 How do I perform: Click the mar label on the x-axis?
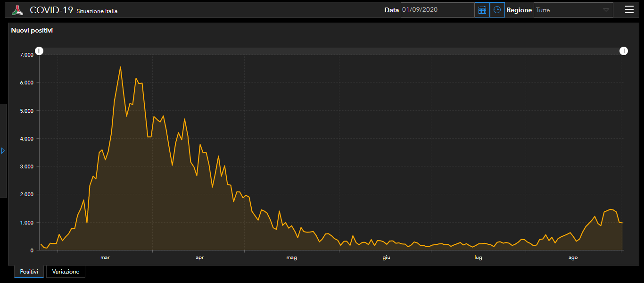(105, 258)
